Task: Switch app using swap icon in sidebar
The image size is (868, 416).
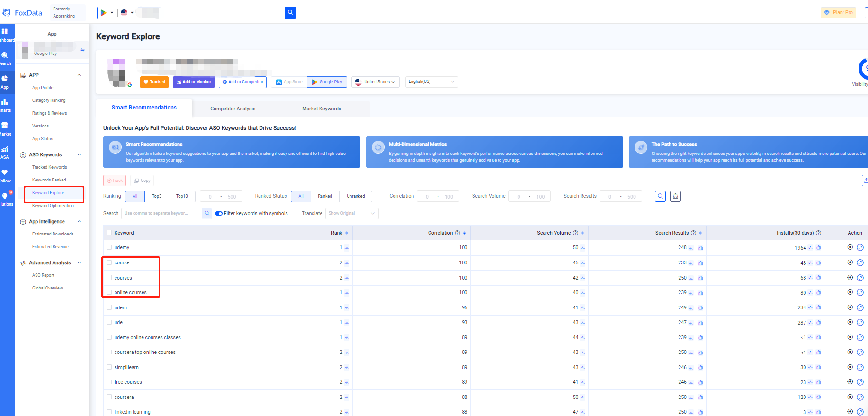Action: 82,50
